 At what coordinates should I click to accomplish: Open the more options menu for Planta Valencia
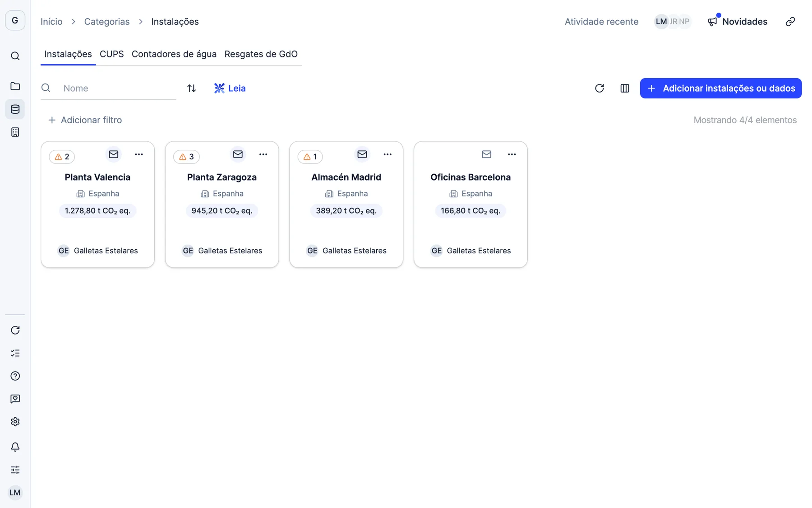pyautogui.click(x=138, y=154)
